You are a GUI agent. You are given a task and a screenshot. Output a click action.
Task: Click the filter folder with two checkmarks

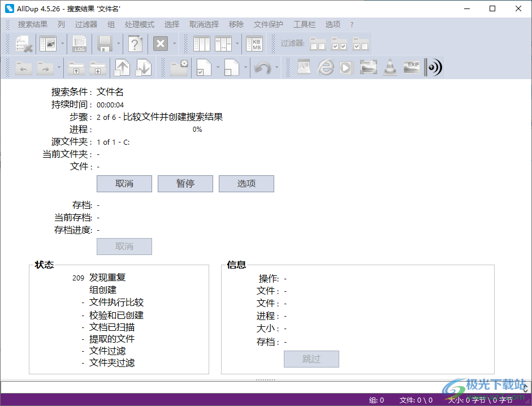click(x=339, y=44)
